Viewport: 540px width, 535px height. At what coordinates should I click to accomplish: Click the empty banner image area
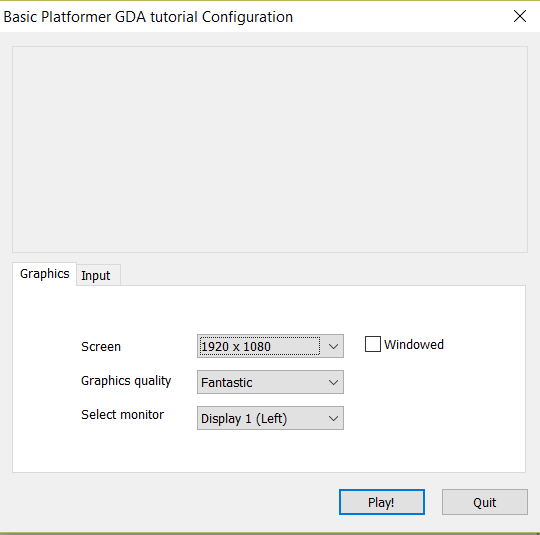(x=270, y=150)
